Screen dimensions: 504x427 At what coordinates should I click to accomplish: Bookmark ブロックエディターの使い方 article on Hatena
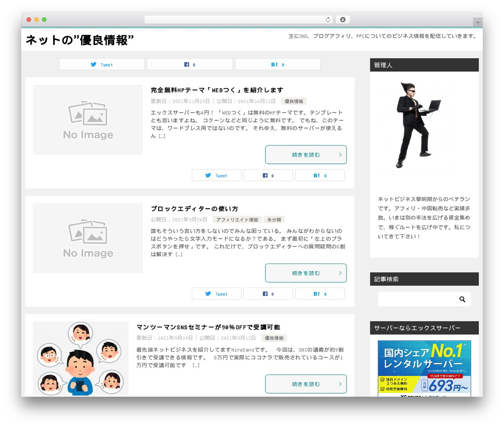320,294
